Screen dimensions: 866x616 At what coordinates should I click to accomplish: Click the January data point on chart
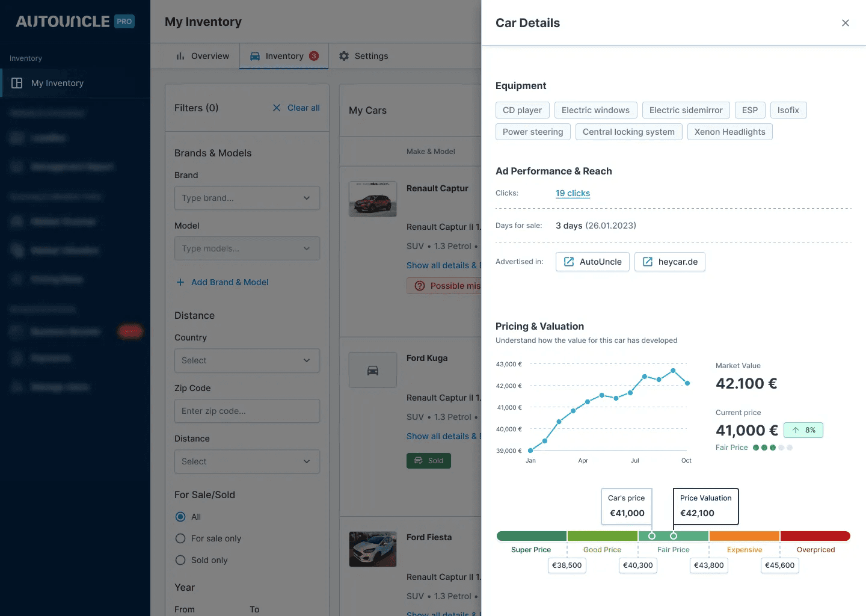tap(530, 451)
